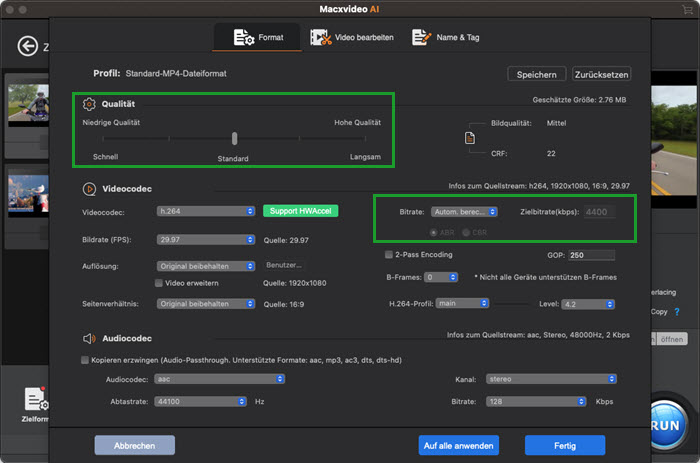
Task: Click the Bildqualität value Mittel
Action: tap(556, 123)
